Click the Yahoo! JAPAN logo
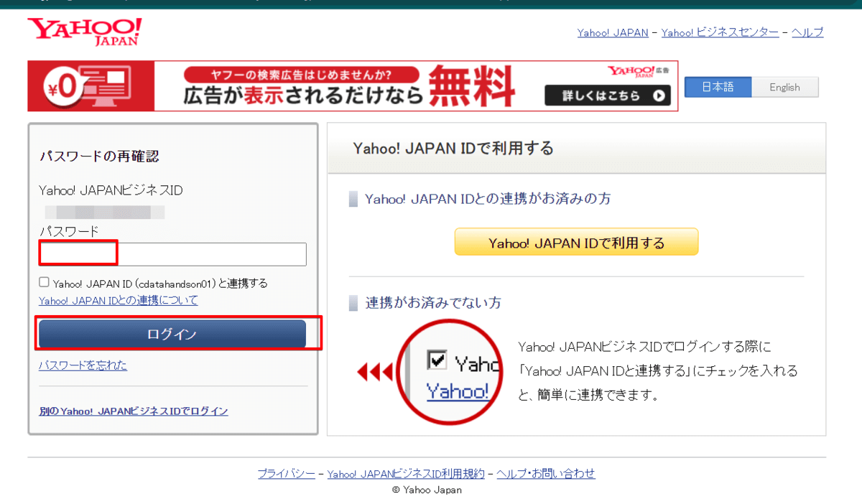The height and width of the screenshot is (504, 862). (85, 32)
